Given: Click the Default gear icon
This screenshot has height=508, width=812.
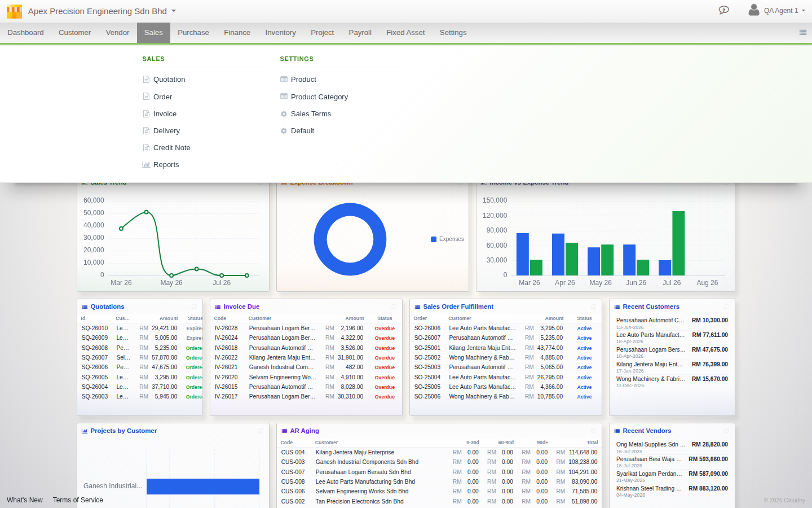Looking at the screenshot, I should (284, 131).
